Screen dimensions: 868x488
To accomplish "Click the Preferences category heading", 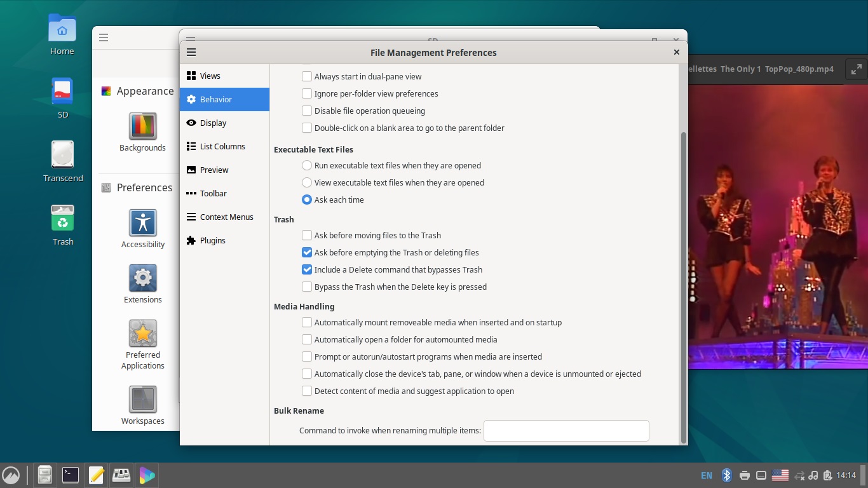I will click(x=144, y=187).
